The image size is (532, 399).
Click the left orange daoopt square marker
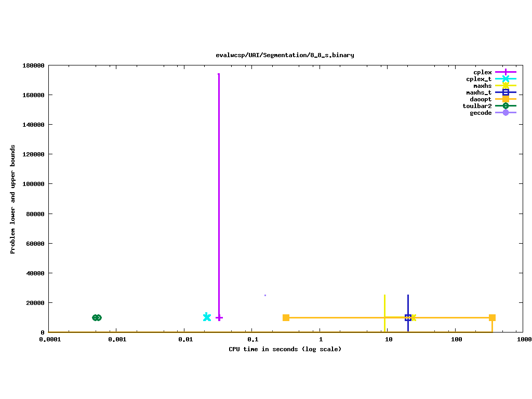coord(286,317)
